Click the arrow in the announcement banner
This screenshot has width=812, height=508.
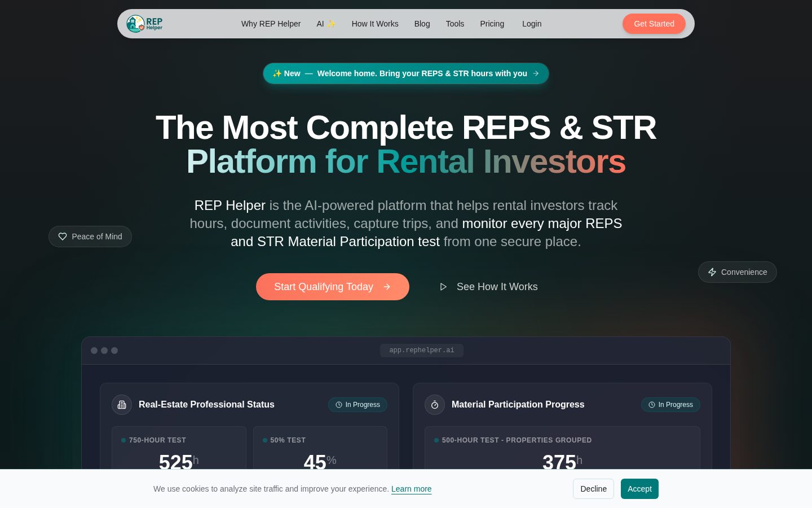click(536, 73)
